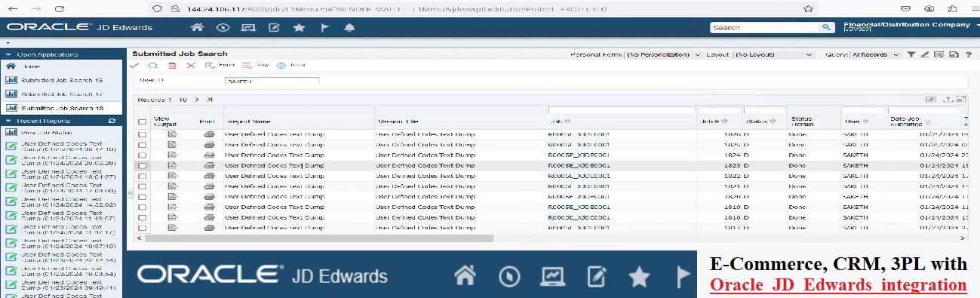
Task: Collapse the Recent Reports section
Action: point(8,121)
